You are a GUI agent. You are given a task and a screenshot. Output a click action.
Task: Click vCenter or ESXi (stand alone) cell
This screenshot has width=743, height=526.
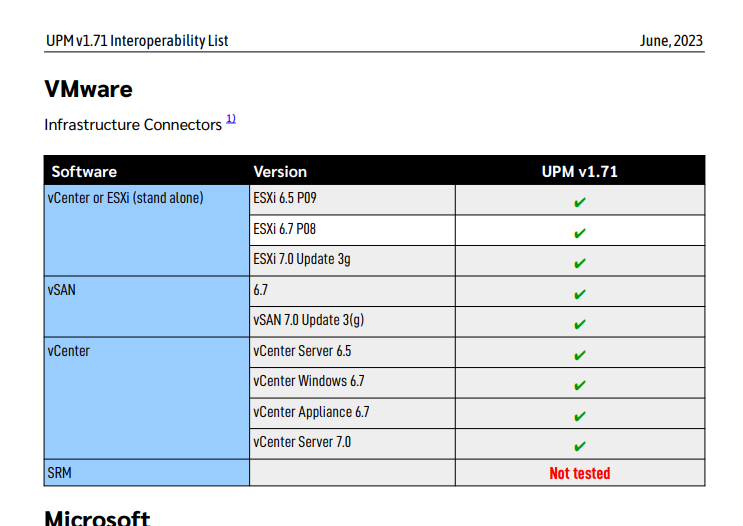146,230
